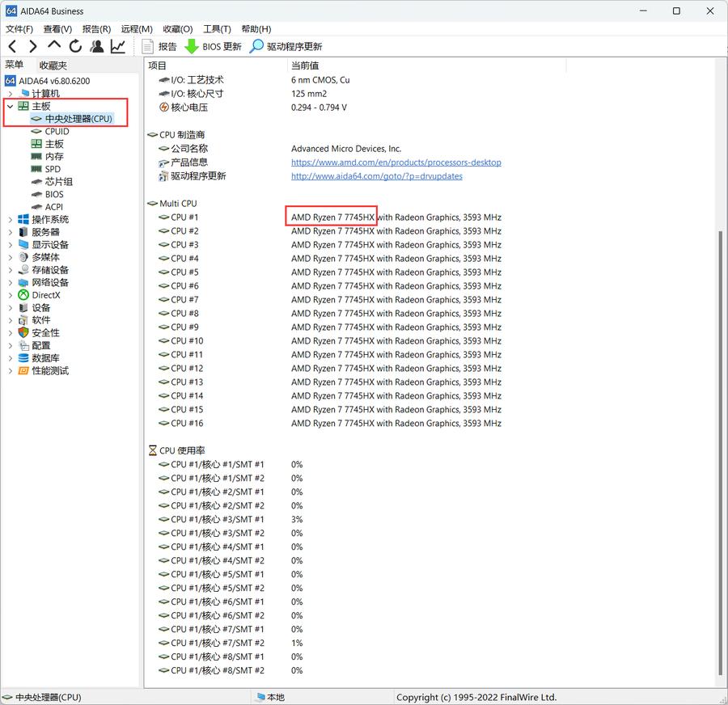728x705 pixels.
Task: Expand the 操作系统 tree node
Action: 11,219
